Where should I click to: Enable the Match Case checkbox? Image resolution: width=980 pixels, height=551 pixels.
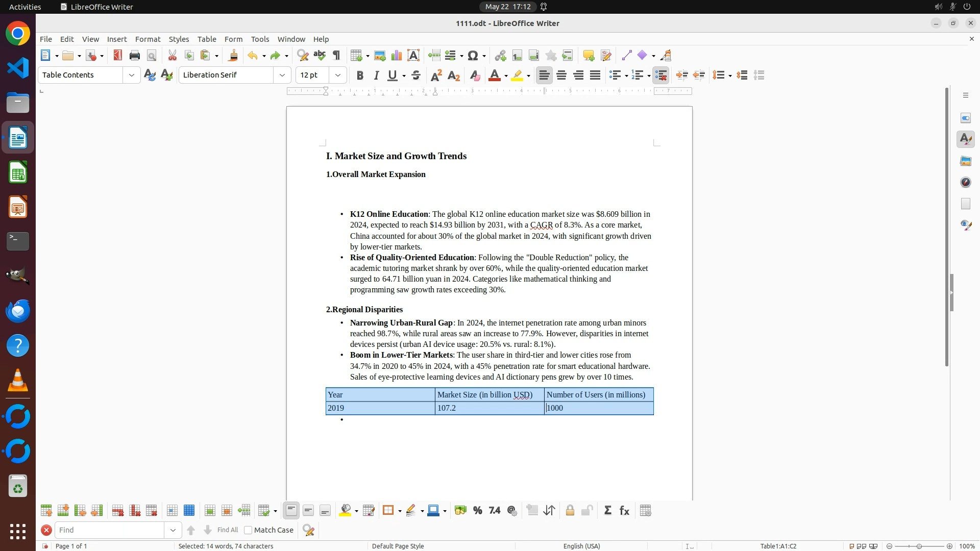coord(248,530)
